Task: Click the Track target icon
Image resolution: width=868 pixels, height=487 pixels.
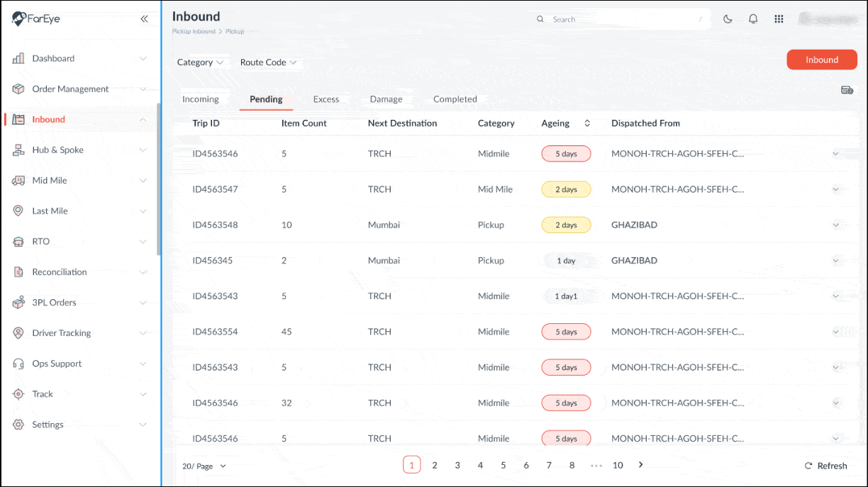Action: pyautogui.click(x=18, y=393)
